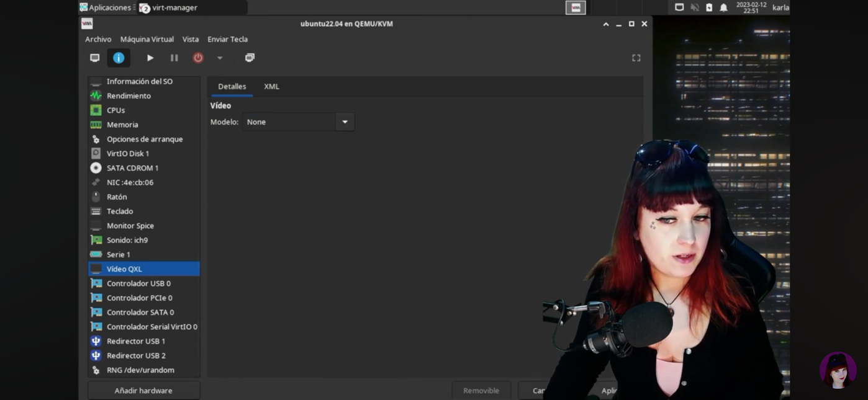Image resolution: width=868 pixels, height=400 pixels.
Task: Pause the virtual machine
Action: coord(174,58)
